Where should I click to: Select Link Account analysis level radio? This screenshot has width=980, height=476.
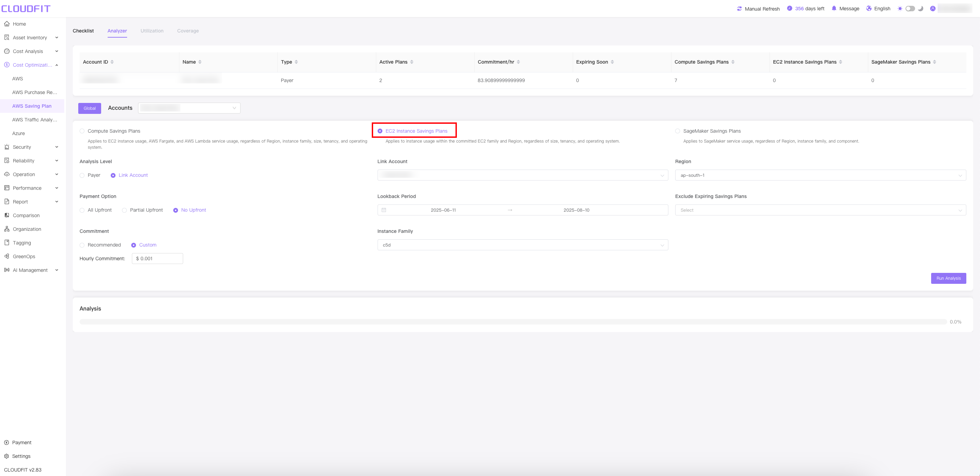113,175
